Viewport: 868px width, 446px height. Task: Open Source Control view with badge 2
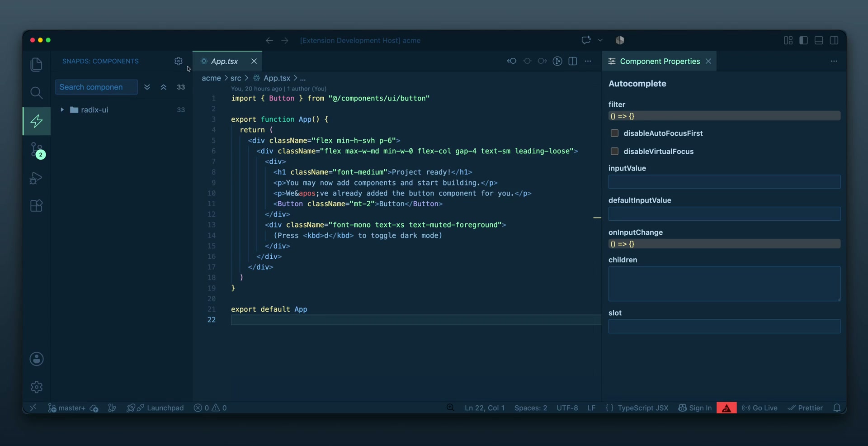[x=37, y=150]
